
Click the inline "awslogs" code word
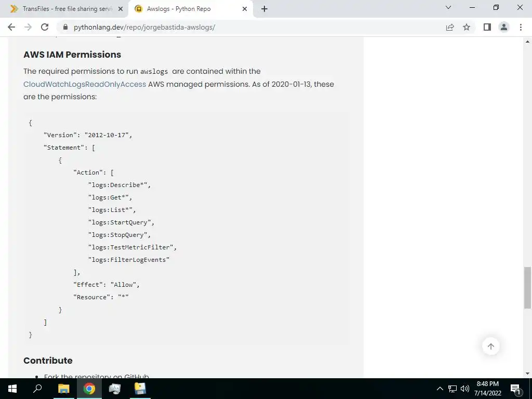(154, 72)
